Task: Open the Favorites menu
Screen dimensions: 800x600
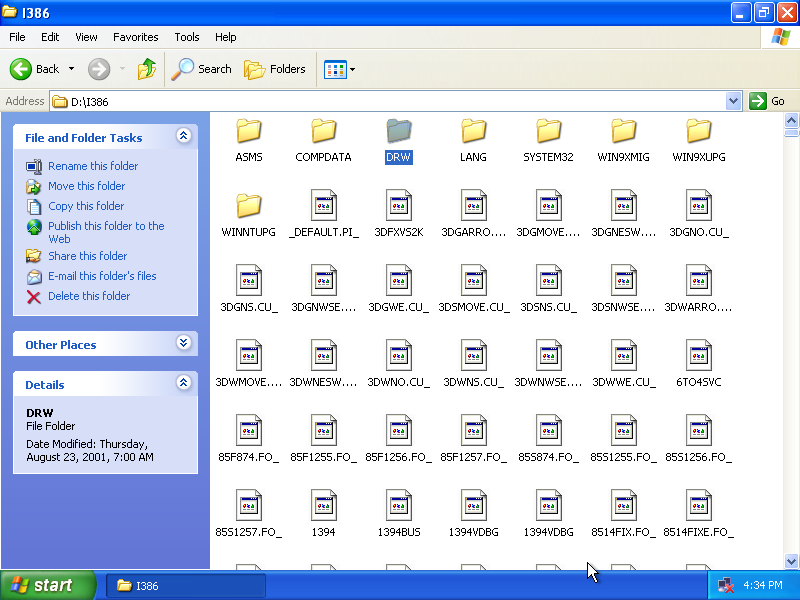Action: (135, 37)
